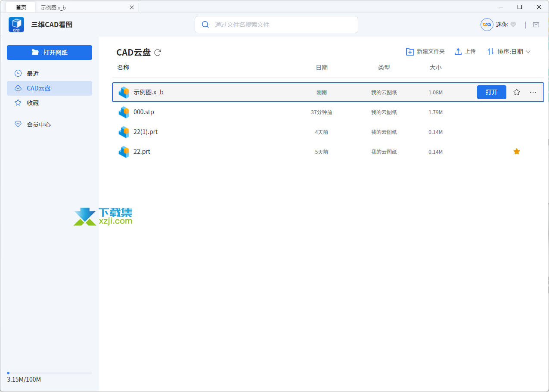Click the 类型 column header
This screenshot has width=549, height=392.
(384, 68)
